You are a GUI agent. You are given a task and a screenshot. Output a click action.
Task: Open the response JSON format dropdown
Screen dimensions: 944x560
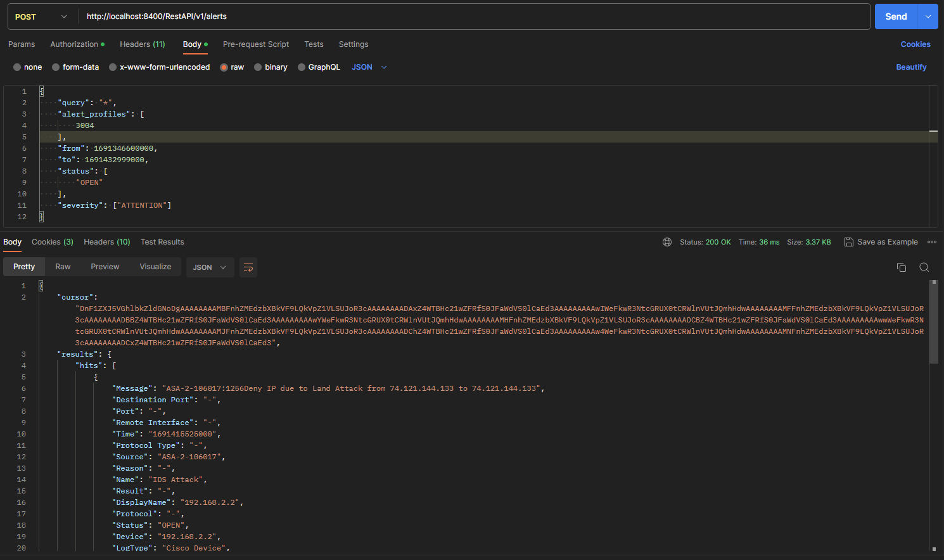pos(210,267)
